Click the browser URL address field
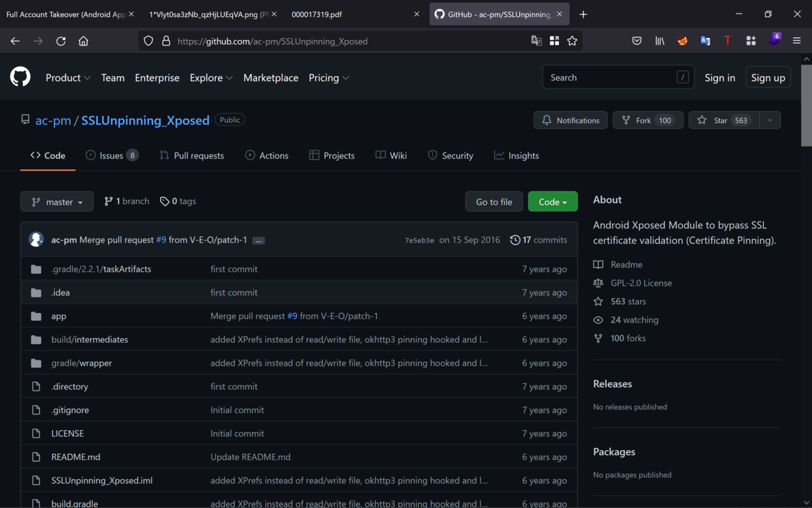Screen dimensions: 812x508 pos(352,41)
